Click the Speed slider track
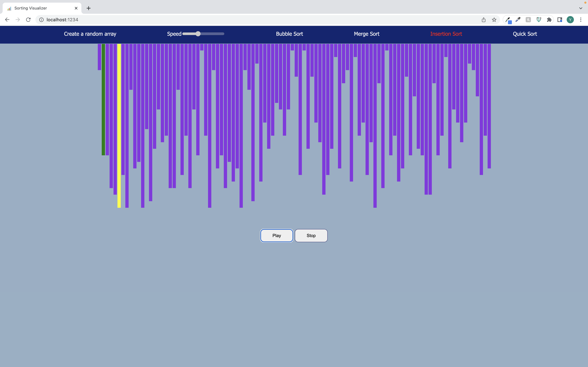 click(211, 34)
